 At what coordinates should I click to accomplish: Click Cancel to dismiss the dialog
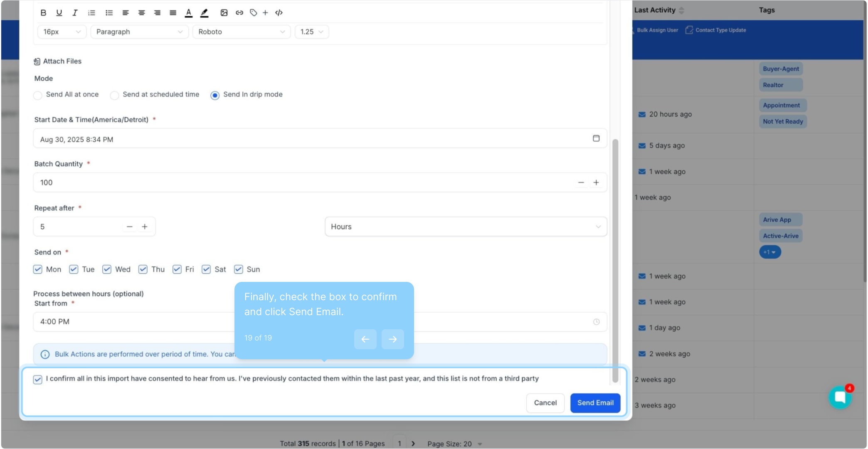pyautogui.click(x=545, y=403)
